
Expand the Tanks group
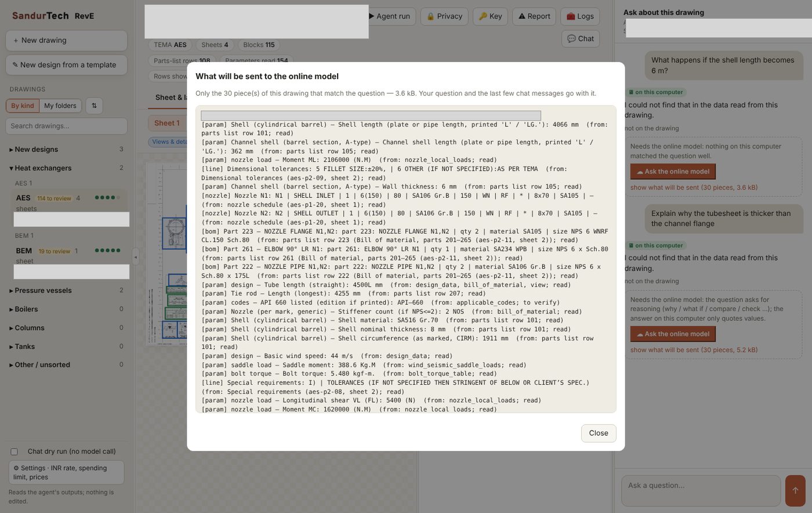pos(66,346)
